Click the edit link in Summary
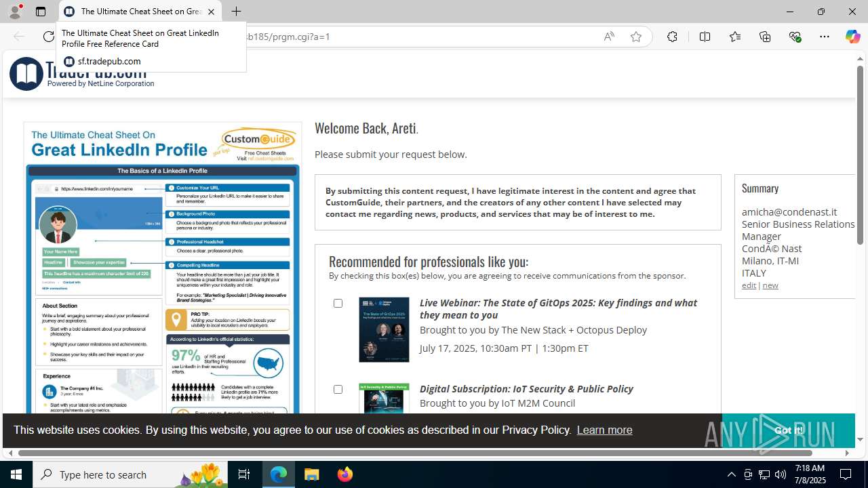This screenshot has height=488, width=868. coord(749,285)
